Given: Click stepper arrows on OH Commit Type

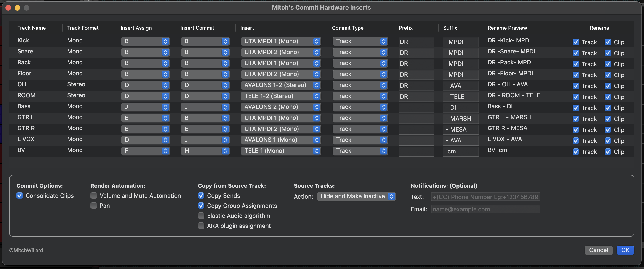Looking at the screenshot, I should pyautogui.click(x=383, y=85).
